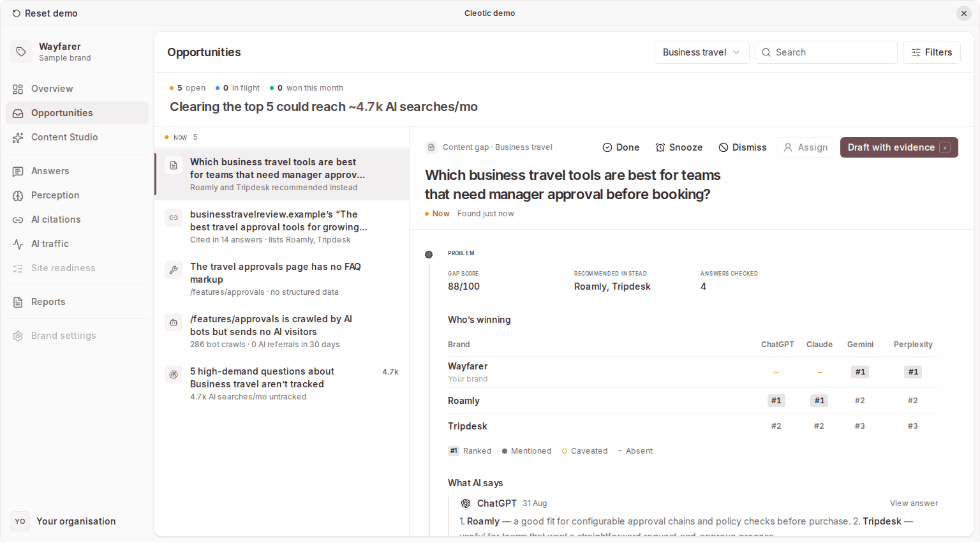Click the '0 in flight' status counter

tap(237, 88)
